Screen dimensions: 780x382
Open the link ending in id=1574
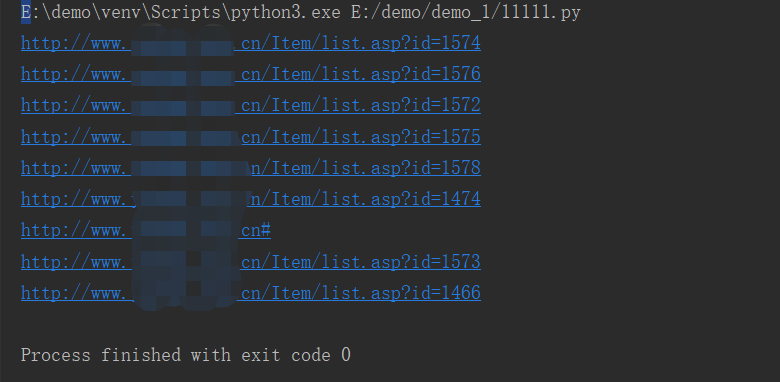click(x=251, y=43)
